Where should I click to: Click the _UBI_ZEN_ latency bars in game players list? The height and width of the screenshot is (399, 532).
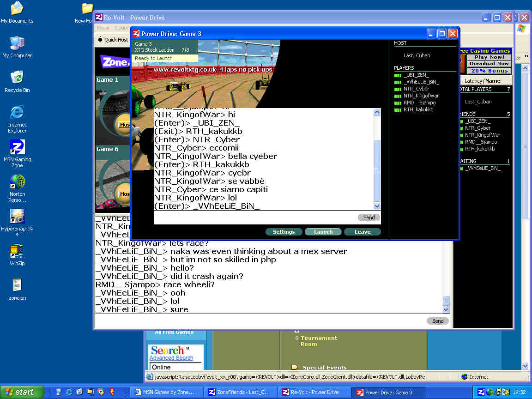398,75
